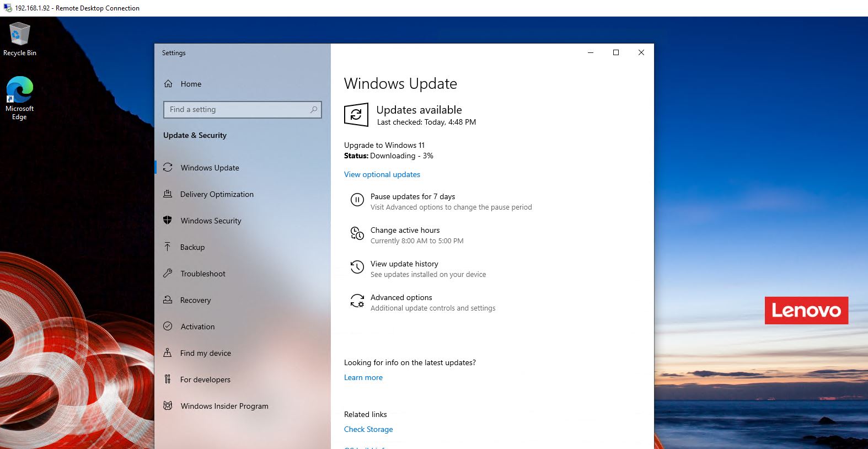The height and width of the screenshot is (449, 868).
Task: Open the Windows Insider Program page
Action: (x=224, y=406)
